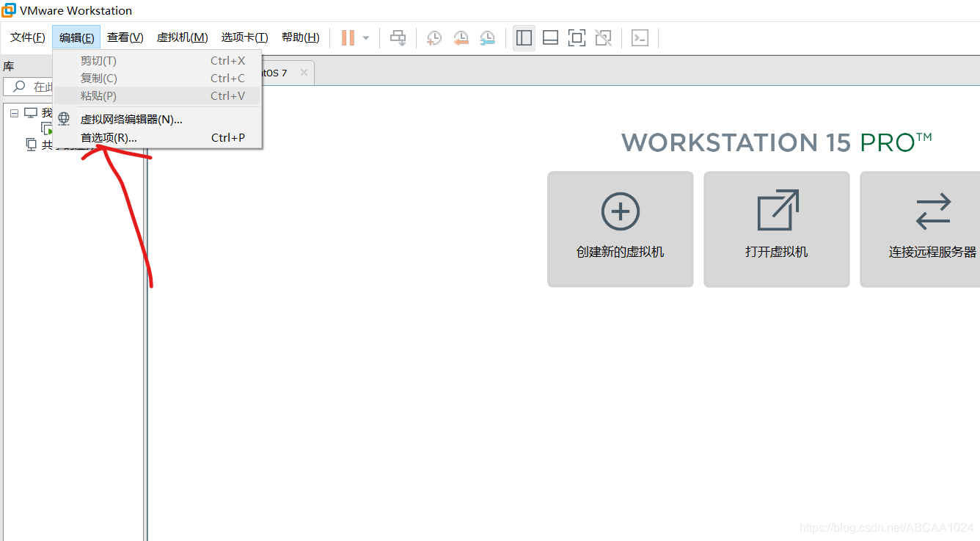Viewport: 980px width, 541px height.
Task: Toggle the thumbnail bar view icon
Action: click(x=550, y=37)
